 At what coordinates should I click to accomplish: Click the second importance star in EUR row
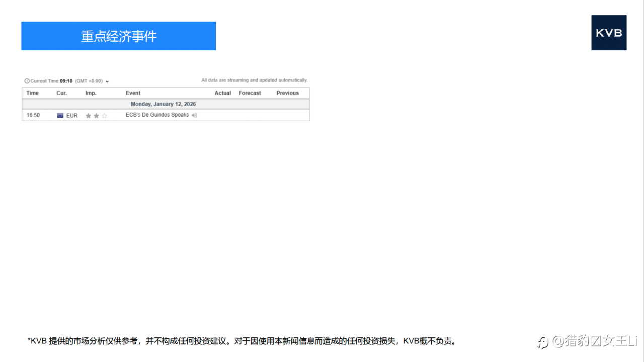click(x=97, y=116)
